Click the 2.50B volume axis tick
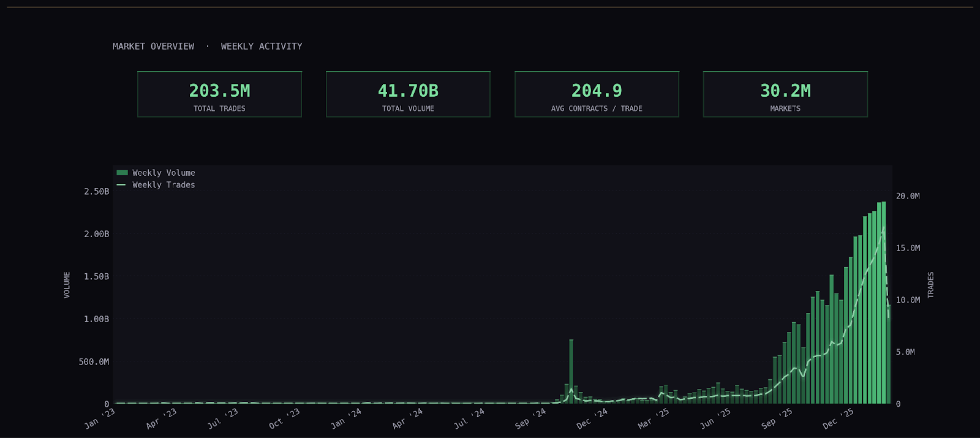Viewport: 980px width, 438px height. click(97, 191)
